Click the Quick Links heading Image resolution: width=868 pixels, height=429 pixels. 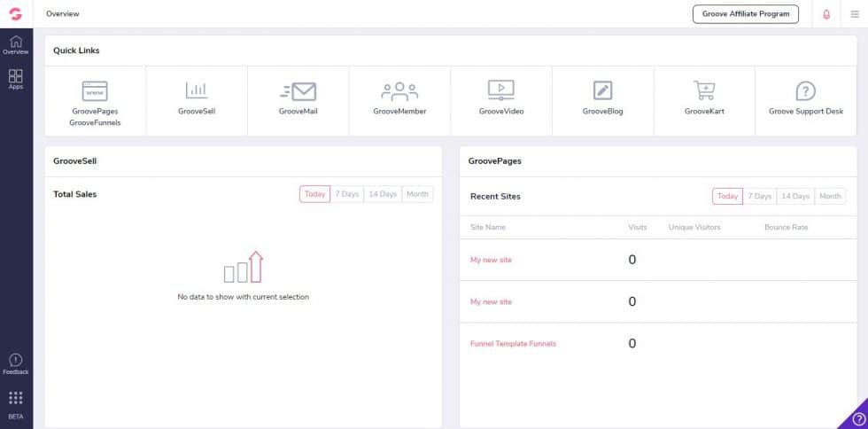76,51
